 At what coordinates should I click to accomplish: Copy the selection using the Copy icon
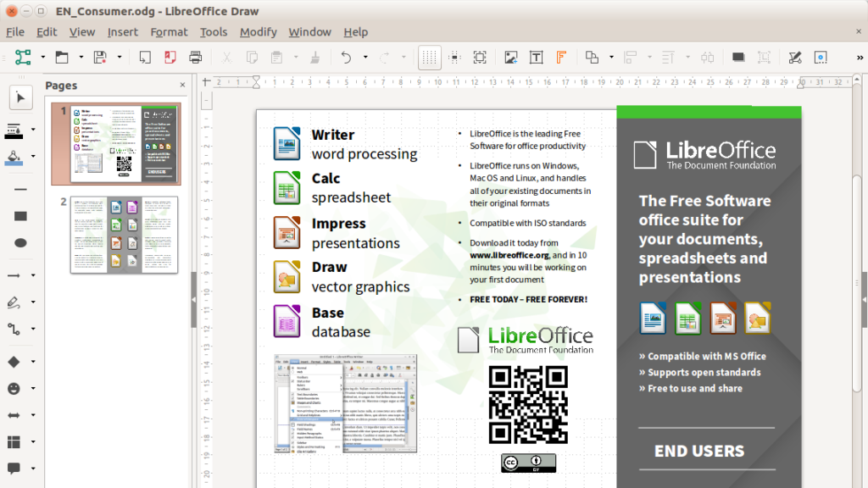(x=252, y=57)
